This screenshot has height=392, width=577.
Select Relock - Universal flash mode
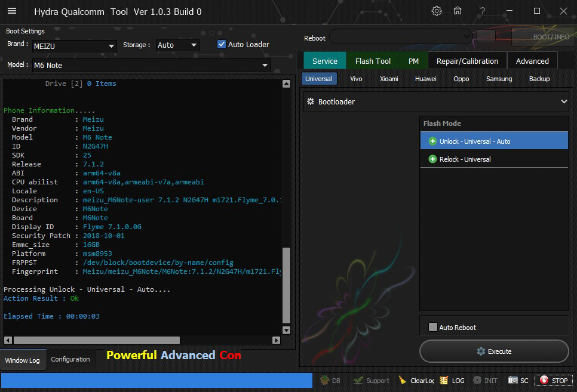pyautogui.click(x=465, y=159)
